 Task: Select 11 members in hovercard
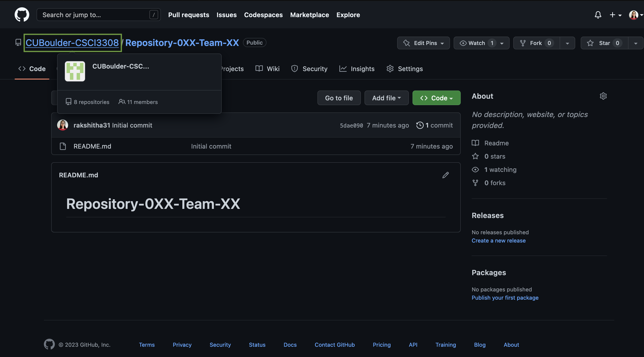coord(138,102)
